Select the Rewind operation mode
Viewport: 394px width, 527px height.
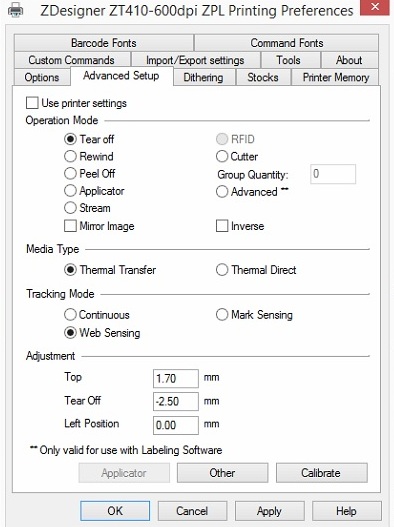point(70,156)
